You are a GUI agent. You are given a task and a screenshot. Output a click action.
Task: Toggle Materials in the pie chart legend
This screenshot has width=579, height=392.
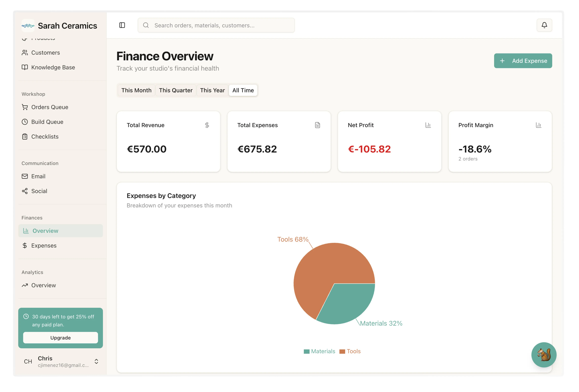coord(320,351)
